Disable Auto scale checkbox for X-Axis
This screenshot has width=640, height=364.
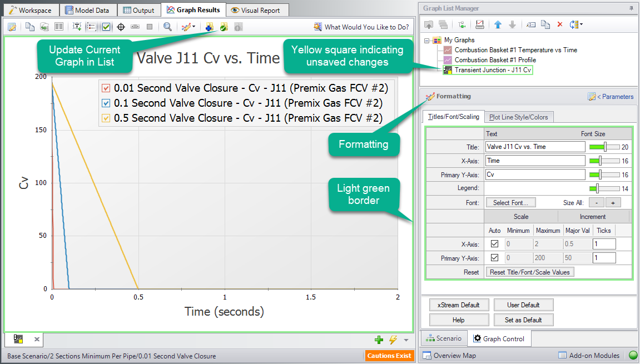[x=494, y=244]
